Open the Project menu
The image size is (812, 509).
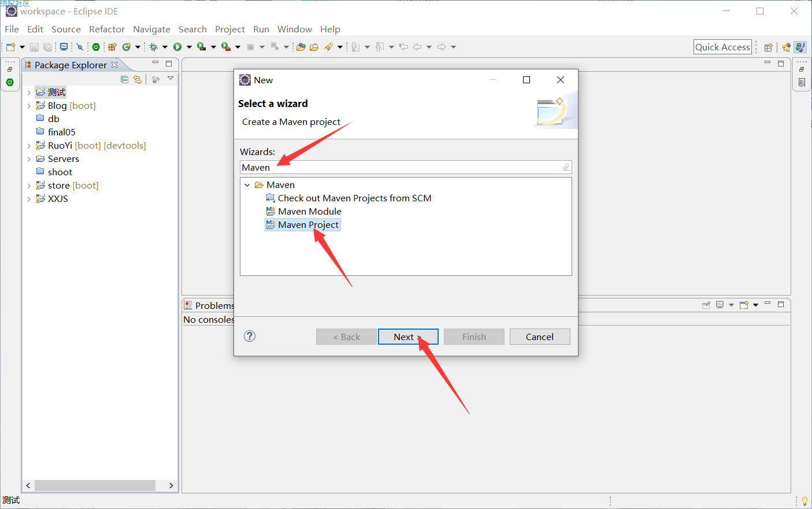(x=230, y=29)
